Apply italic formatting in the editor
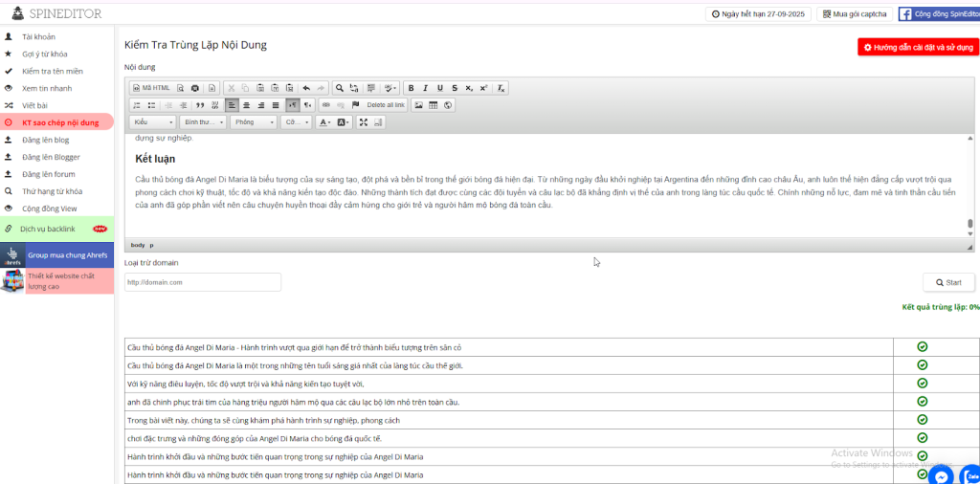This screenshot has height=484, width=980. pyautogui.click(x=426, y=88)
